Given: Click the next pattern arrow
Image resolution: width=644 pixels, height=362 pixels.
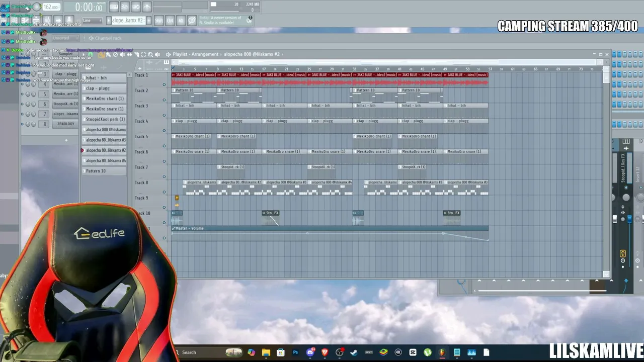Looking at the screenshot, I should click(148, 21).
